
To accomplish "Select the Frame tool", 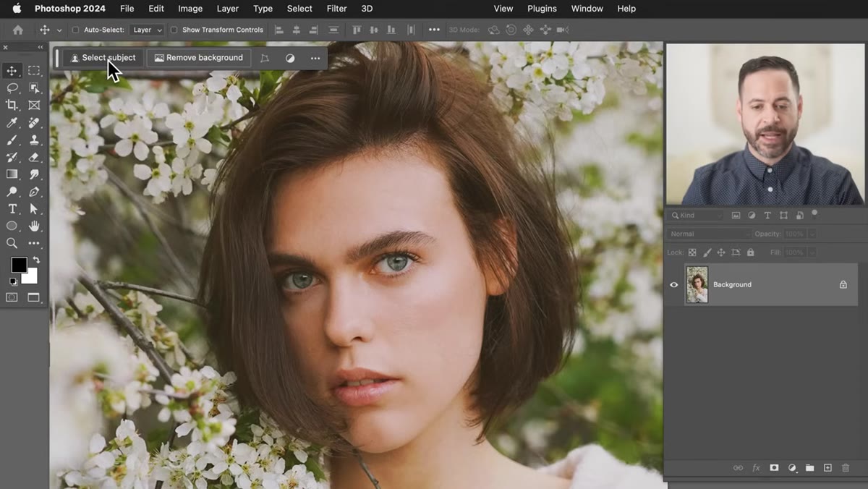I will (x=34, y=106).
